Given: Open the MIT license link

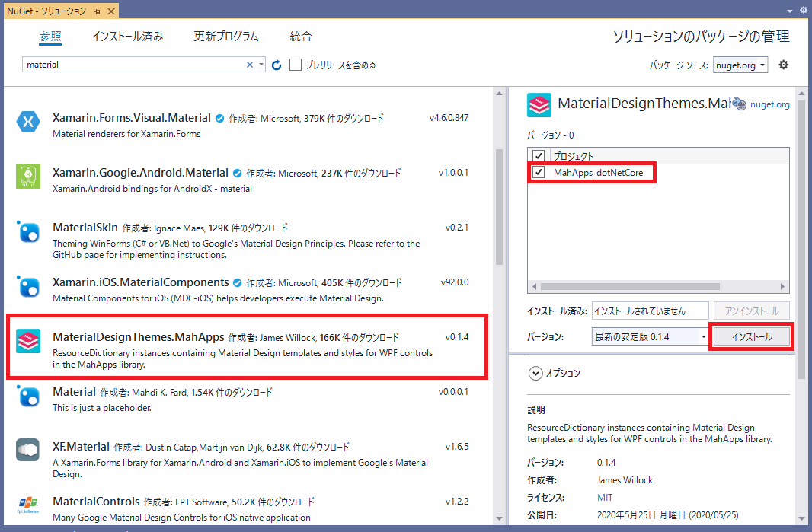Looking at the screenshot, I should 604,497.
